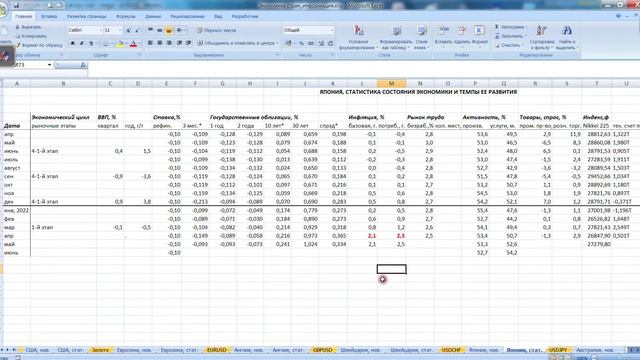The height and width of the screenshot is (360, 640).
Task: Switch to the Вставка ribbon tab
Action: [49, 16]
